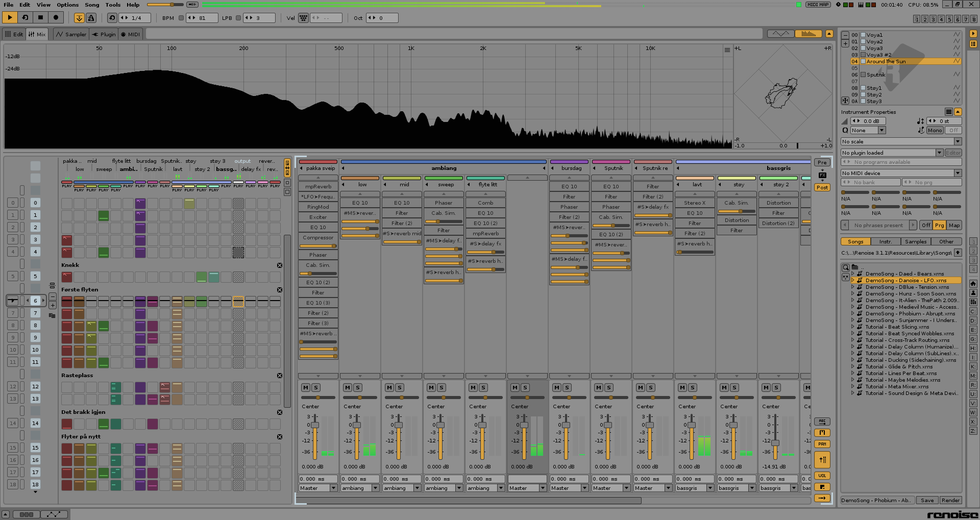This screenshot has width=980, height=520.
Task: Toggle Mono mode for instrument
Action: 935,131
